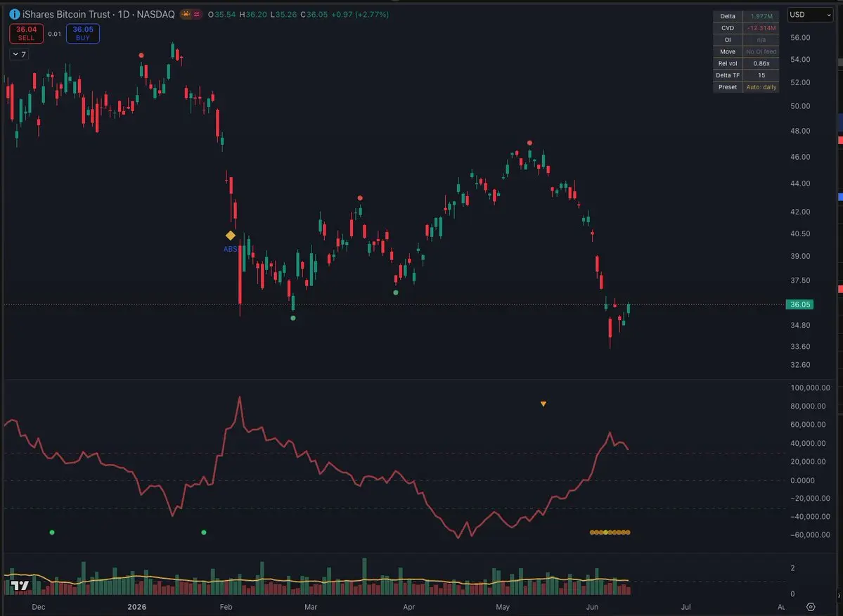Expand the collapsed indicators legend showing 7

(x=20, y=54)
